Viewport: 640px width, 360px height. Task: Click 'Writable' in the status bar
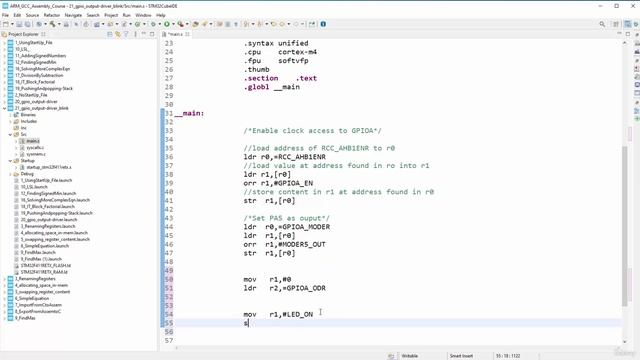click(409, 356)
